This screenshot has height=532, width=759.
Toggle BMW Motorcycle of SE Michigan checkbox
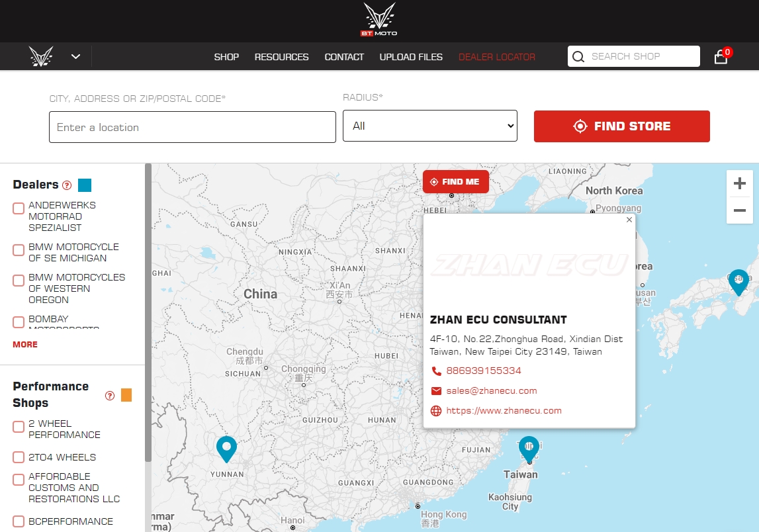(x=19, y=250)
